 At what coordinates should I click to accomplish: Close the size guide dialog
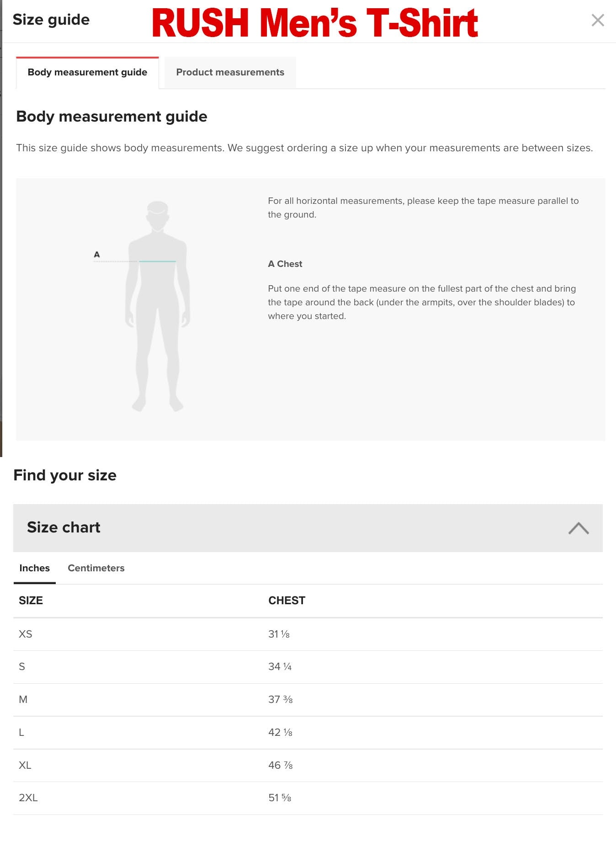pos(597,20)
